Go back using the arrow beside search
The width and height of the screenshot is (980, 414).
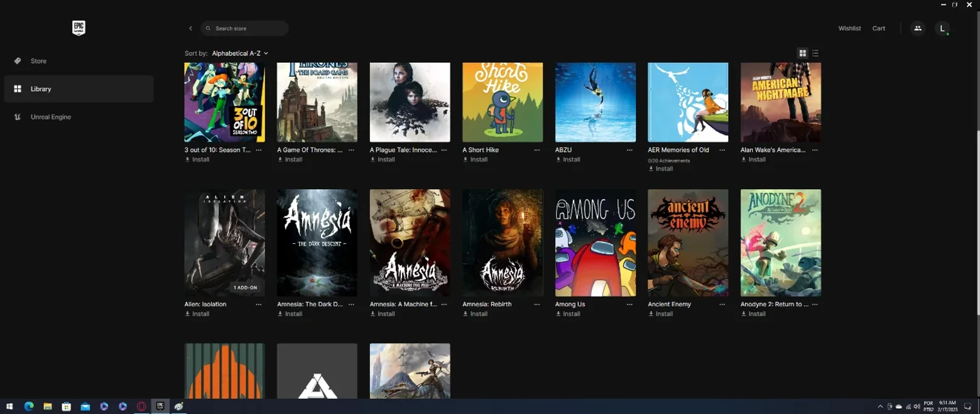click(x=190, y=28)
